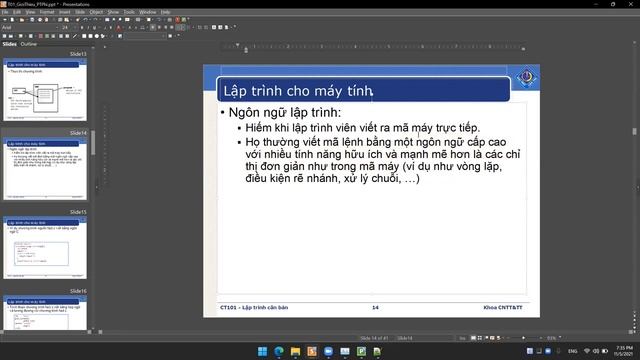Open the File menu
Screen dimensions: 640x360
tap(4, 12)
